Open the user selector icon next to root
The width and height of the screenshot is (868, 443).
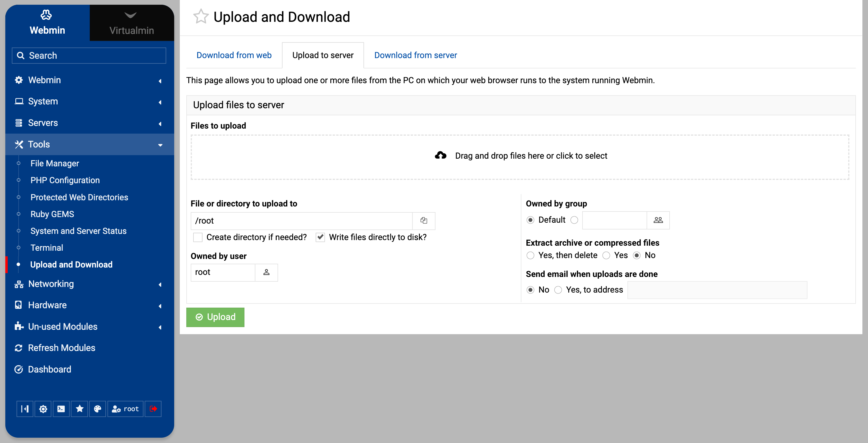click(x=266, y=272)
